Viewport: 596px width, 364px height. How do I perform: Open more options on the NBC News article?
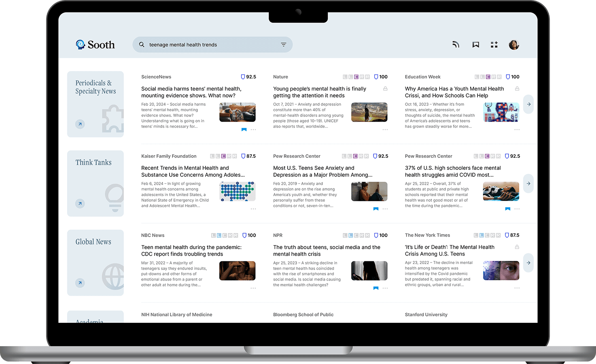253,288
